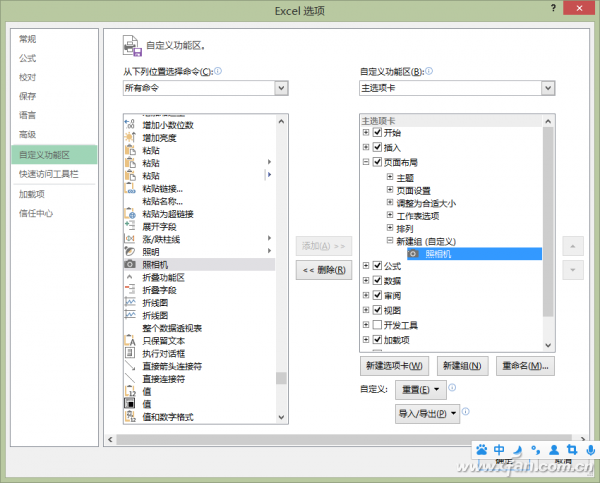Click the 执行对话框 icon
The image size is (600, 483).
coord(130,353)
